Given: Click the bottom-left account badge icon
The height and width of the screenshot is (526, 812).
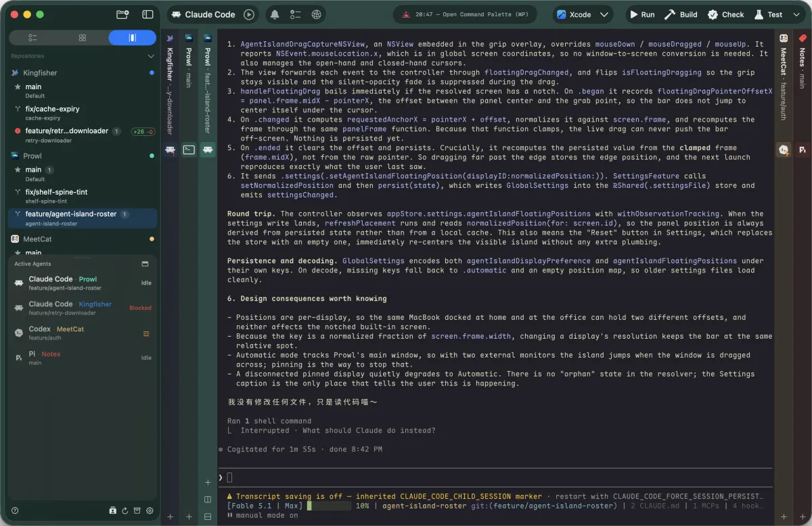Looking at the screenshot, I should [x=113, y=510].
